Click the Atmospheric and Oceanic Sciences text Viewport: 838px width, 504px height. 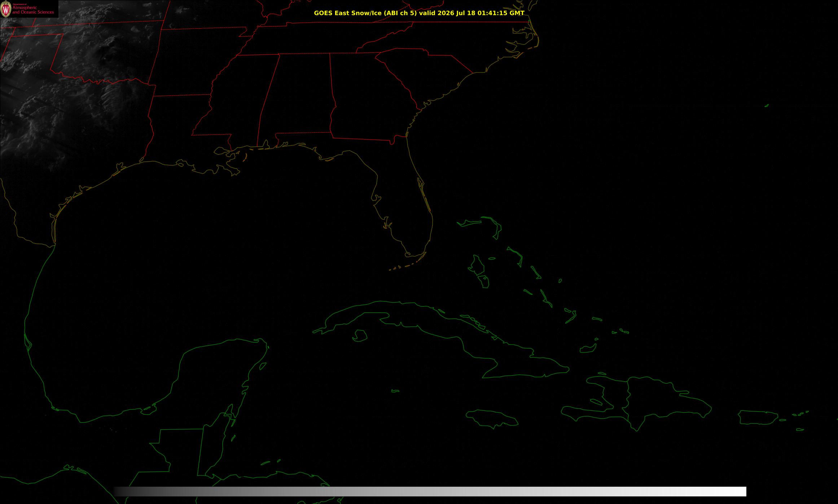[33, 10]
